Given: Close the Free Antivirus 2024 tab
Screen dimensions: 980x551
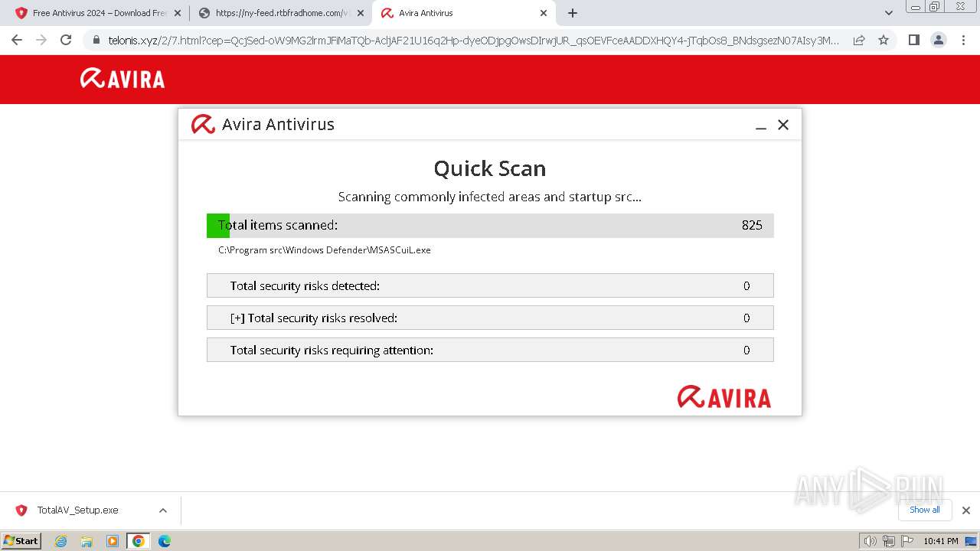Looking at the screenshot, I should (177, 13).
